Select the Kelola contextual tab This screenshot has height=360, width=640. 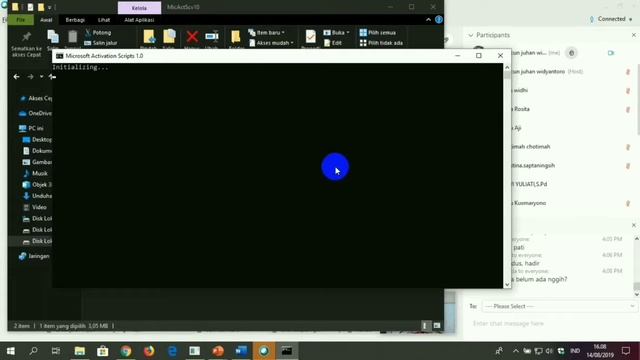coord(139,8)
